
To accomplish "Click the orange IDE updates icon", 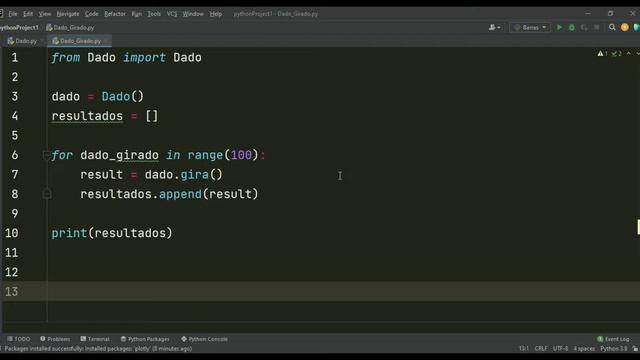I will 624,27.
